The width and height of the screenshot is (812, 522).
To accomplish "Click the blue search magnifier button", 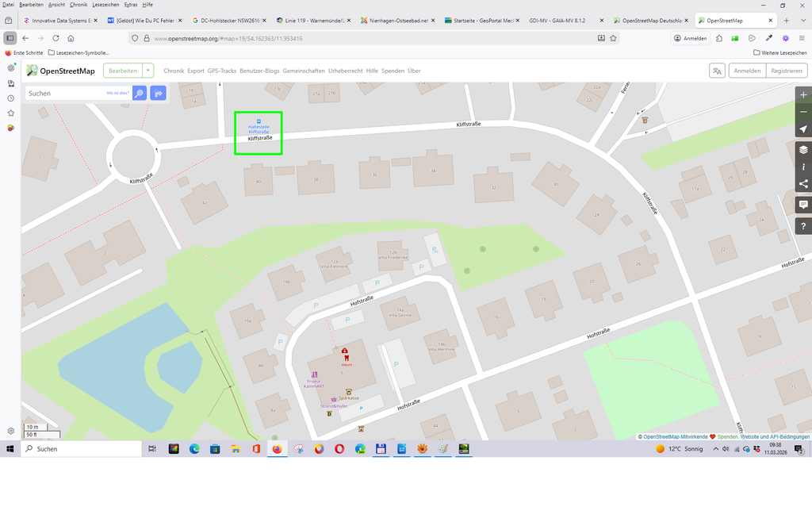I will point(139,94).
